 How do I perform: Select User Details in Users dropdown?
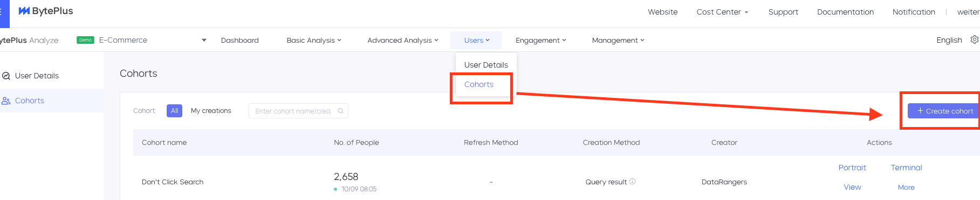point(486,65)
